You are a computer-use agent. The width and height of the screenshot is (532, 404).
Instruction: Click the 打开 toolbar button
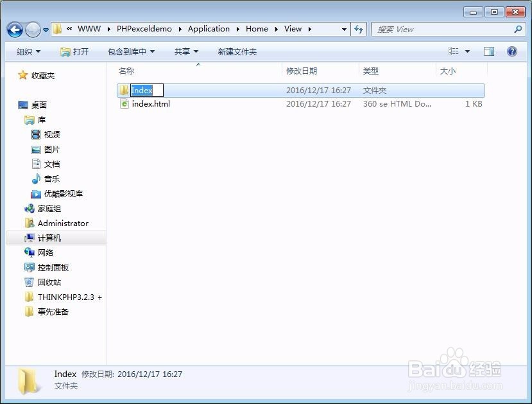point(77,51)
